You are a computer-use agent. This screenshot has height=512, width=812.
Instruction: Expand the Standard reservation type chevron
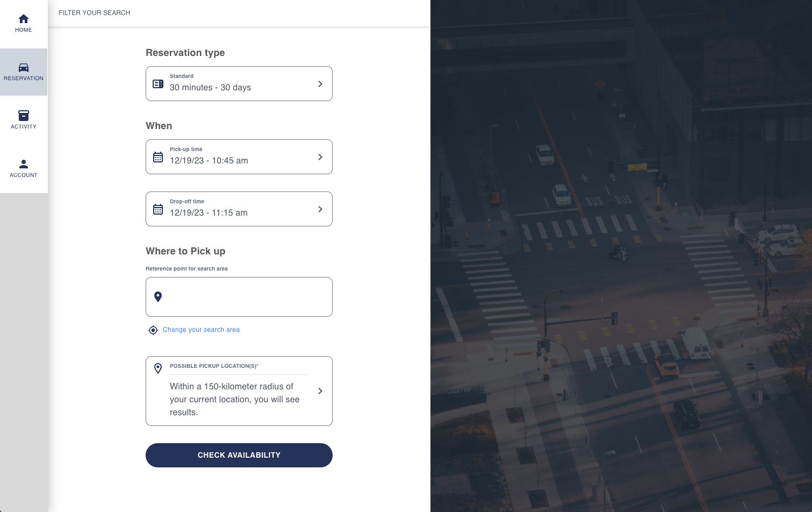click(320, 84)
